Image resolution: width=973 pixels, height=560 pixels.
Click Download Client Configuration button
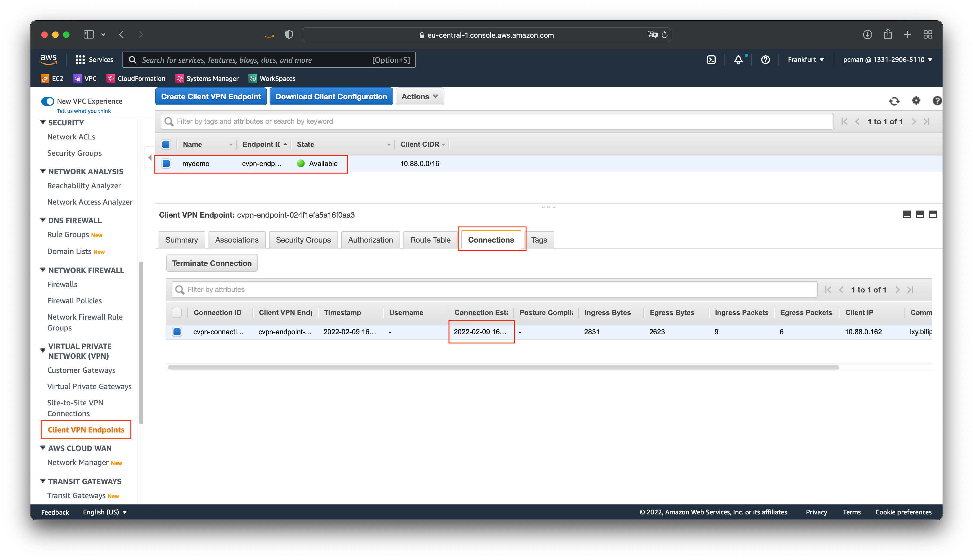tap(331, 97)
